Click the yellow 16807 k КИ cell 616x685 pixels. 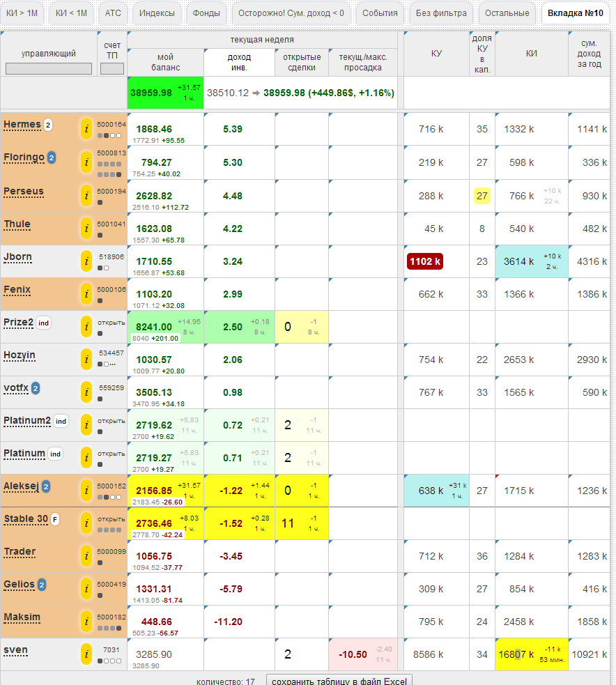531,654
